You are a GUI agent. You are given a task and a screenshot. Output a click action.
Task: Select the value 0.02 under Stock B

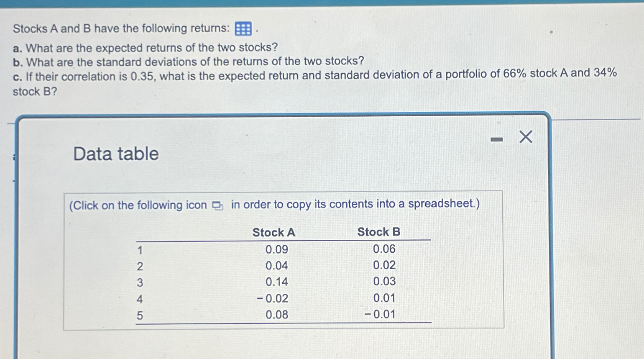(383, 265)
